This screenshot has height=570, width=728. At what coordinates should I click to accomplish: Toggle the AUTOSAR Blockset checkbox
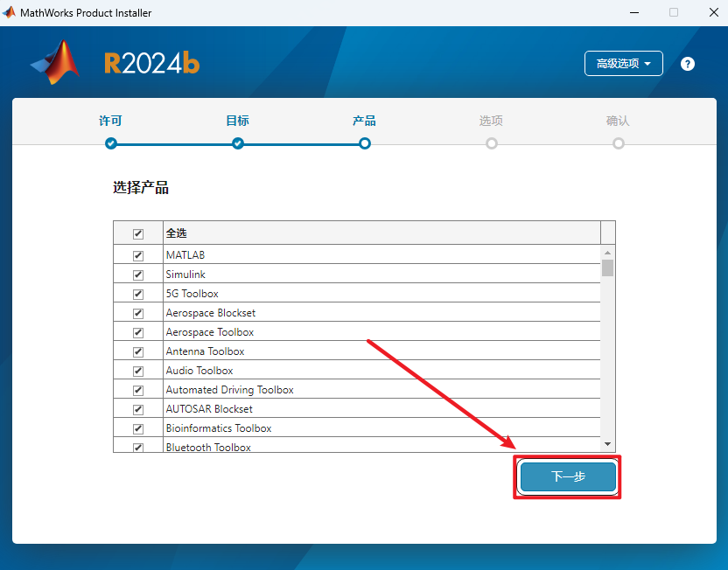click(138, 409)
